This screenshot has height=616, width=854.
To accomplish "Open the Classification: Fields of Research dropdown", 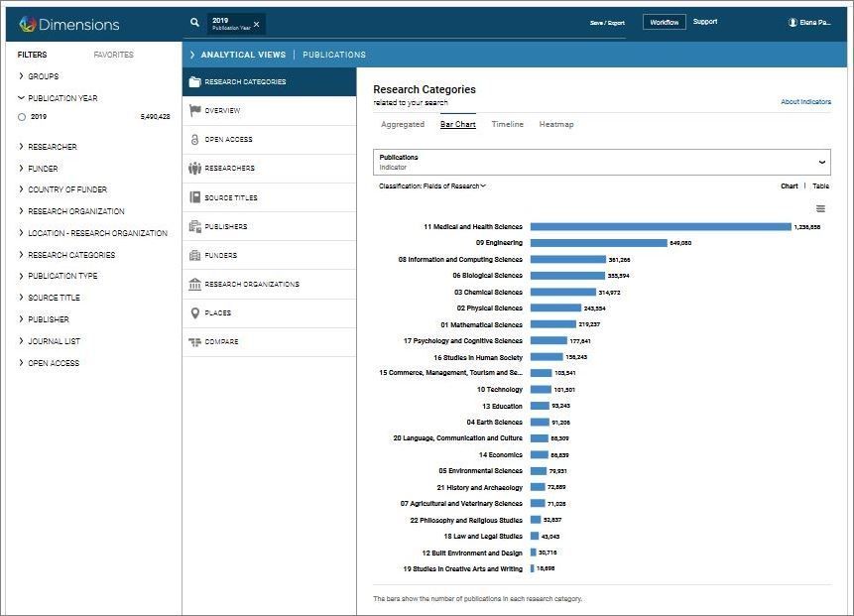I will [x=431, y=186].
